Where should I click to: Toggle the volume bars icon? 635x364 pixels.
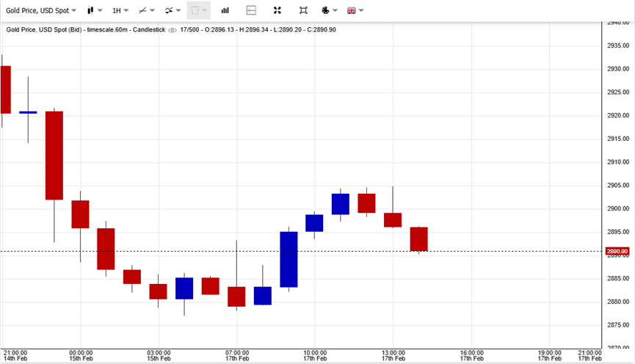pos(225,10)
